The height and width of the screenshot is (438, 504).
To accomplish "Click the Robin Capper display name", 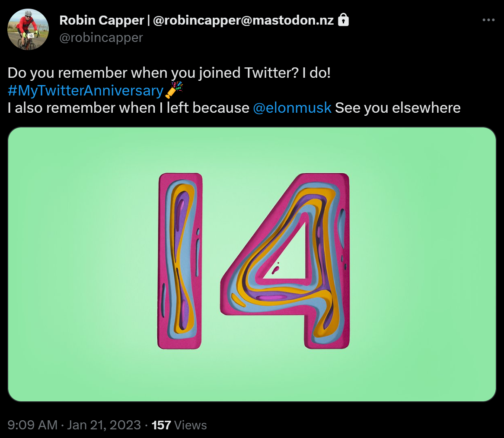I will point(101,20).
